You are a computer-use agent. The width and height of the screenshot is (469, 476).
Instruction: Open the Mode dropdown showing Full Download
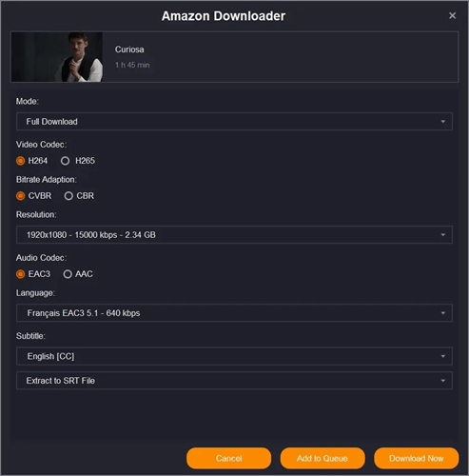[234, 122]
